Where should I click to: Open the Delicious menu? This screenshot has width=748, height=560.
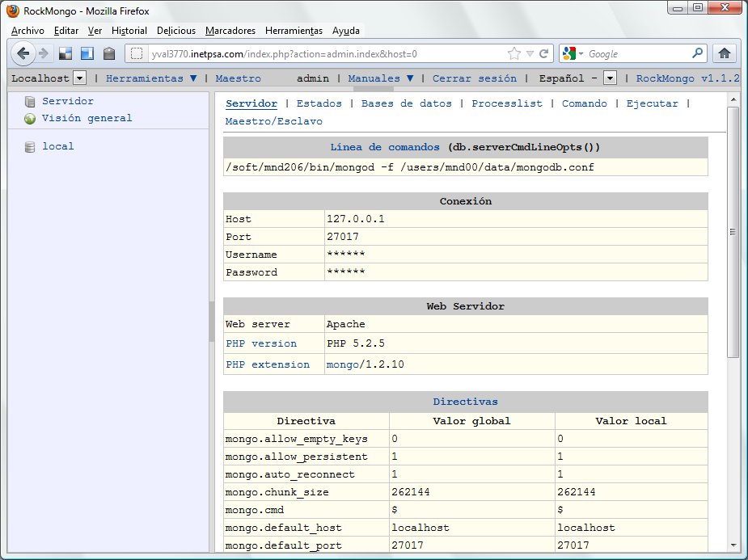[x=176, y=31]
